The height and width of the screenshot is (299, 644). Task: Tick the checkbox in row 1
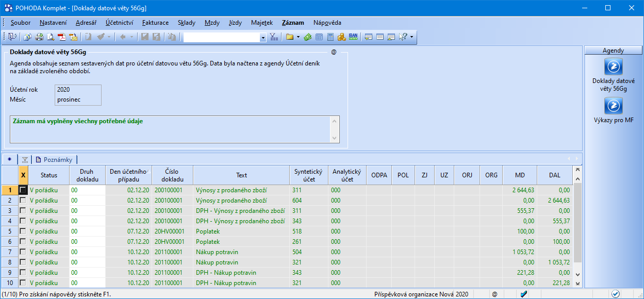point(23,190)
